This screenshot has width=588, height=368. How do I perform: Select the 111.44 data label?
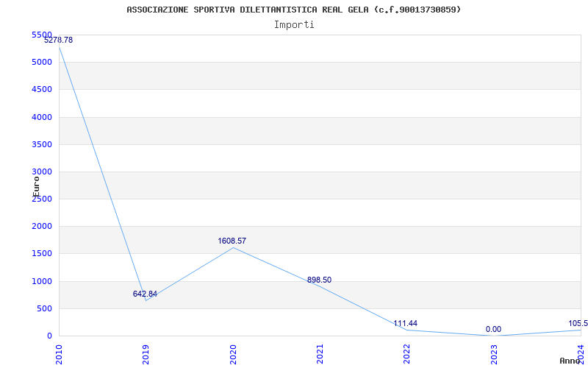pos(406,324)
